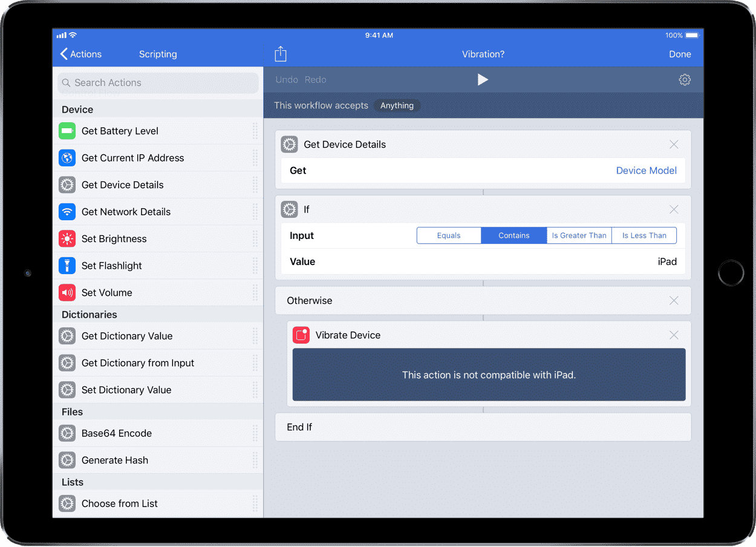Grab the Generate Hash drag handle
The height and width of the screenshot is (547, 756).
click(255, 460)
